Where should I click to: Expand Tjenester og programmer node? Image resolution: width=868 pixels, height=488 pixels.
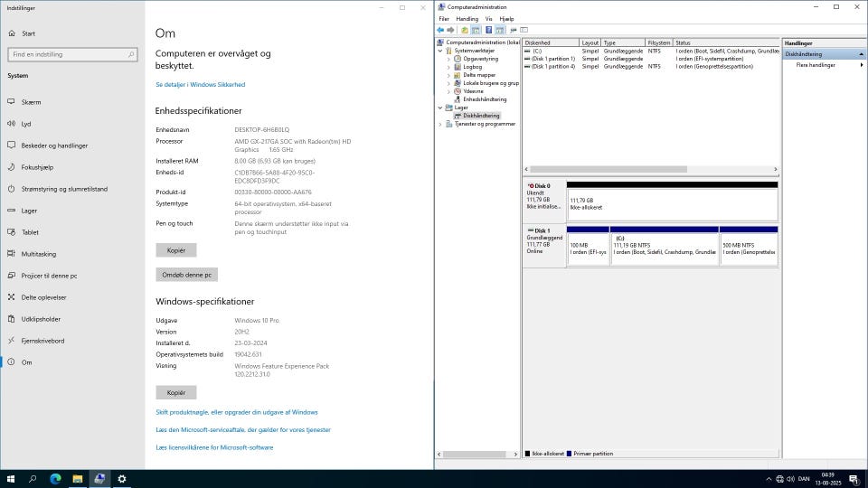coord(440,124)
